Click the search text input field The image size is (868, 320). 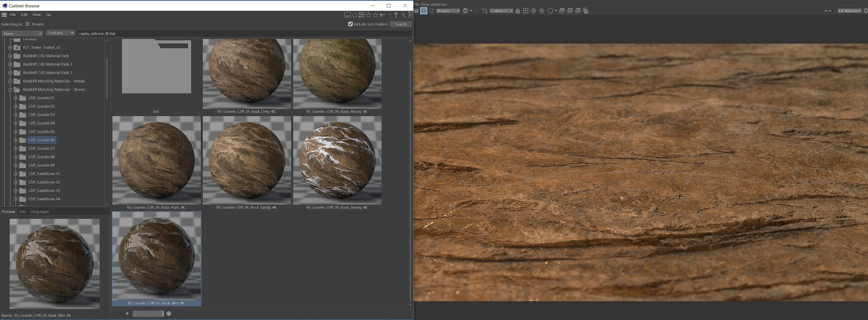243,33
